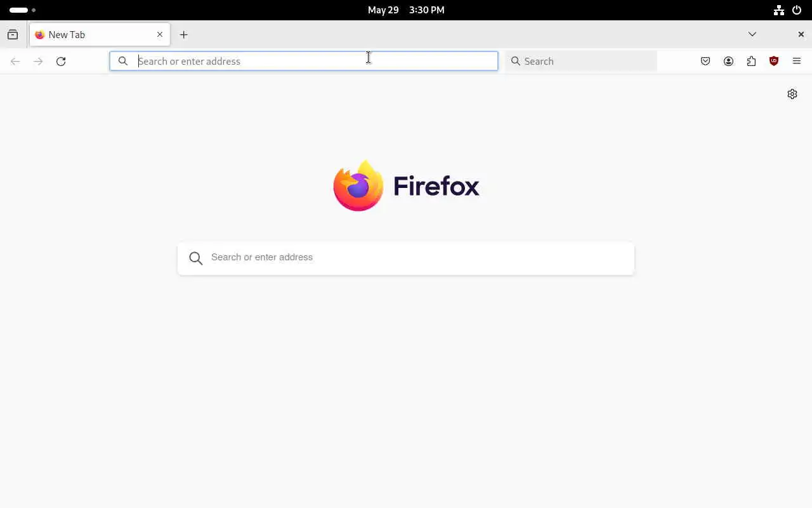Close the New Tab tab

tap(160, 35)
